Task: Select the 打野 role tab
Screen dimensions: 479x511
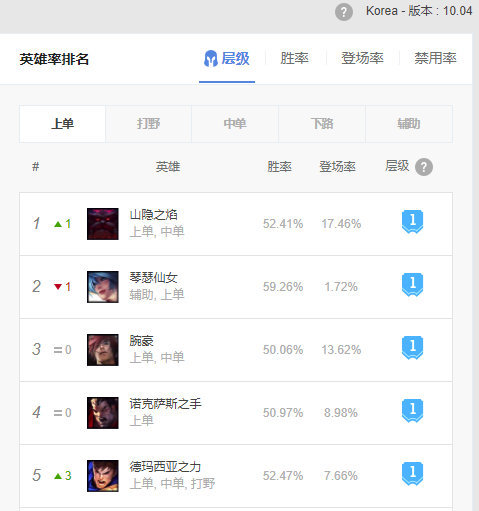Action: coord(148,124)
